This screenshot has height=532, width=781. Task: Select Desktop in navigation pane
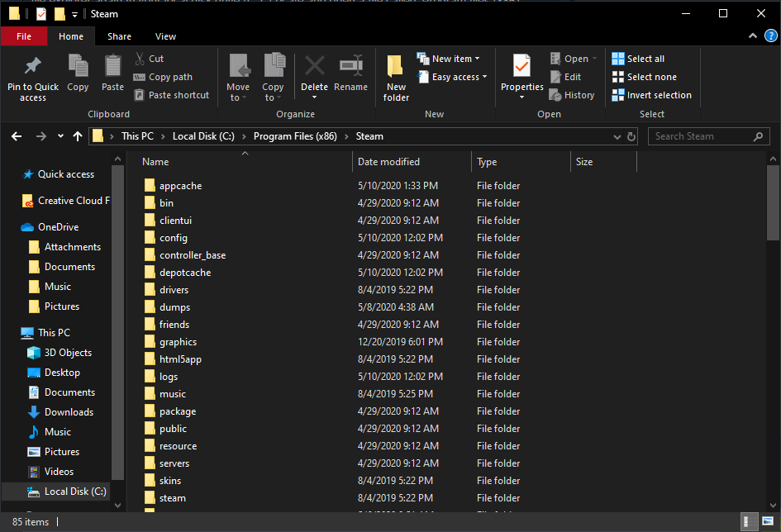click(x=62, y=373)
